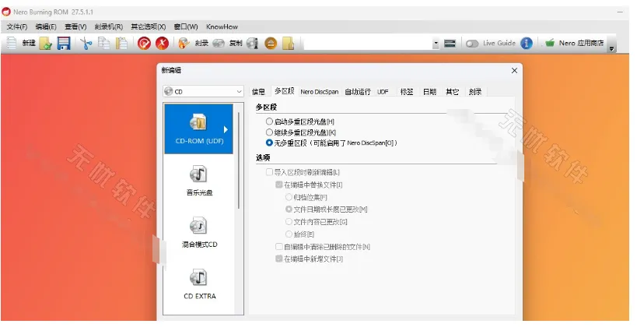Expand the recorder selection dropdown arrow
The image size is (644, 331).
[436, 43]
